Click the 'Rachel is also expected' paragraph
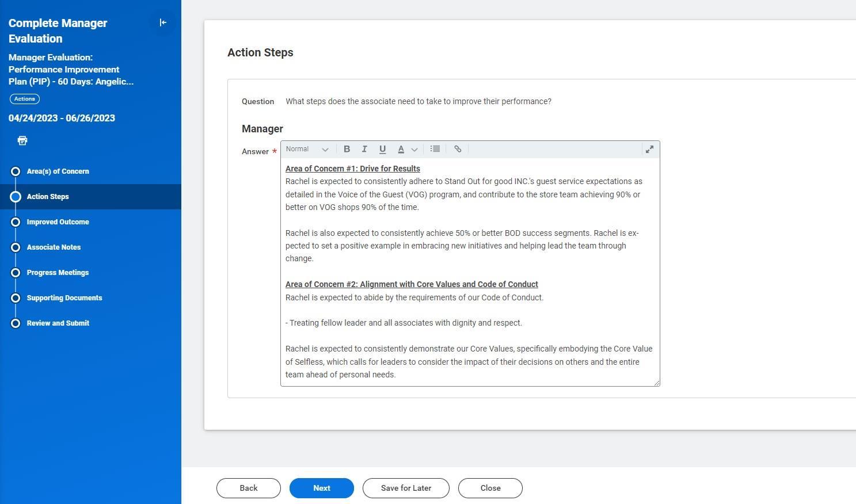 pyautogui.click(x=462, y=246)
